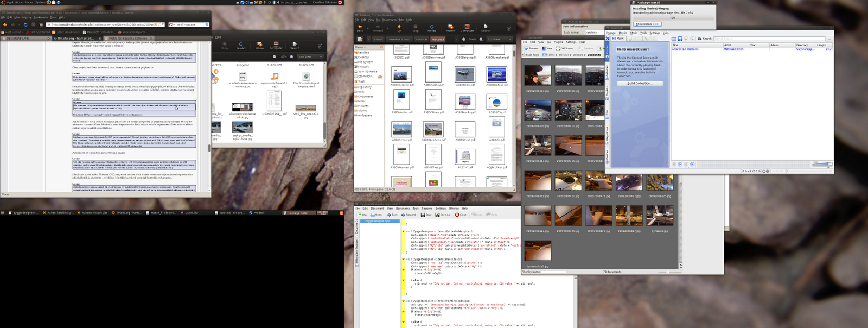Switch to Collection side tab in Amarok
This screenshot has width=868, height=328.
pos(607,71)
